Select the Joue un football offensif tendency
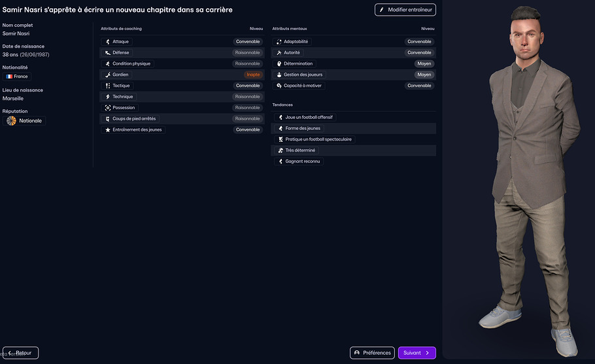 305,118
